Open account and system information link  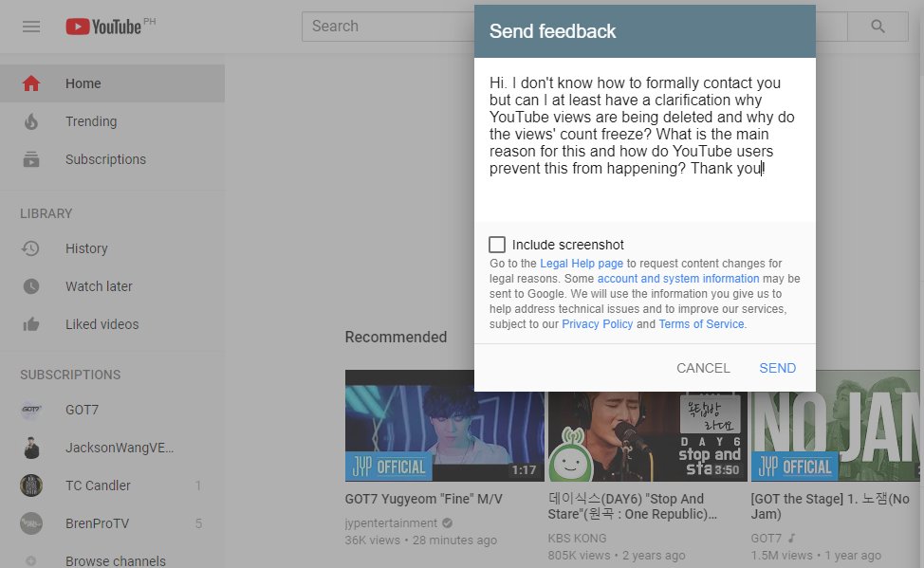pyautogui.click(x=678, y=279)
